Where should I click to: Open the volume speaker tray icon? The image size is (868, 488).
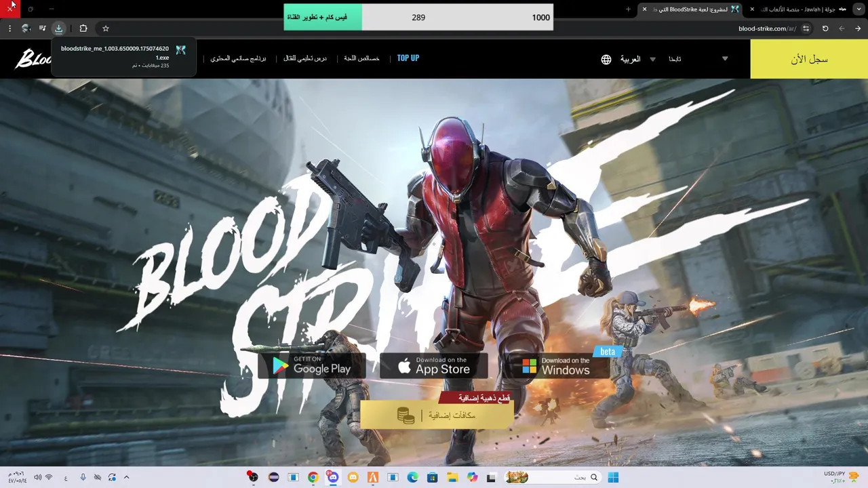point(37,477)
